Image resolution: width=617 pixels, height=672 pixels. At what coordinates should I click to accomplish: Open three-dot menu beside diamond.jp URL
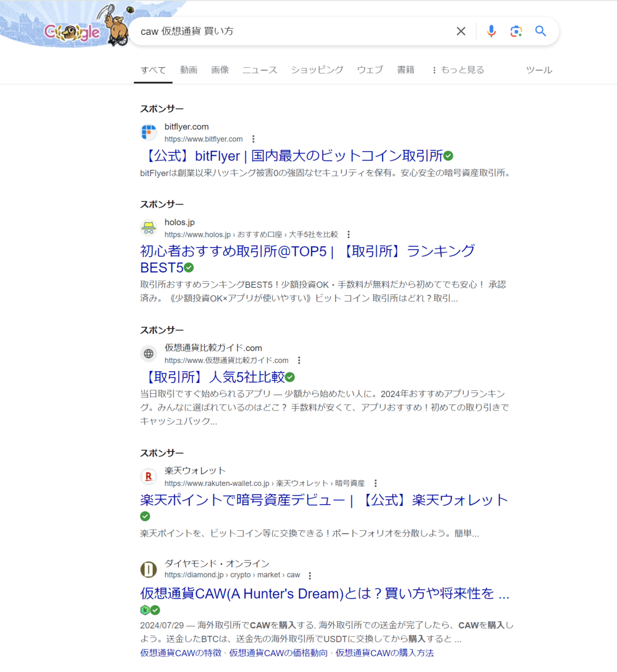pyautogui.click(x=310, y=576)
